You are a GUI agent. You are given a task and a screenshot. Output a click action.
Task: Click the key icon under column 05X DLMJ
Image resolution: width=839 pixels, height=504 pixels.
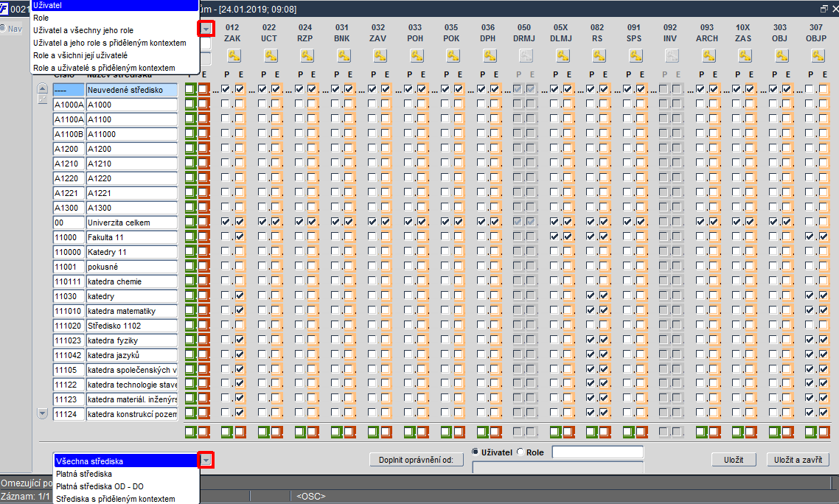pyautogui.click(x=563, y=56)
